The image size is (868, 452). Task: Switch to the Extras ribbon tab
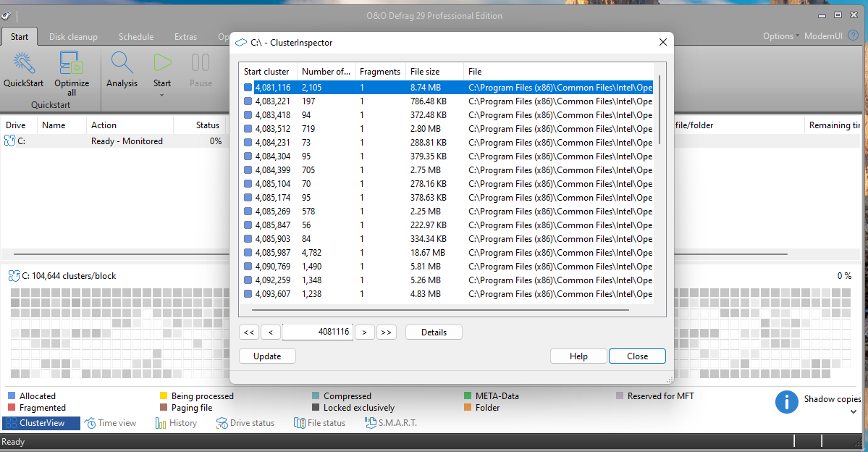click(185, 36)
